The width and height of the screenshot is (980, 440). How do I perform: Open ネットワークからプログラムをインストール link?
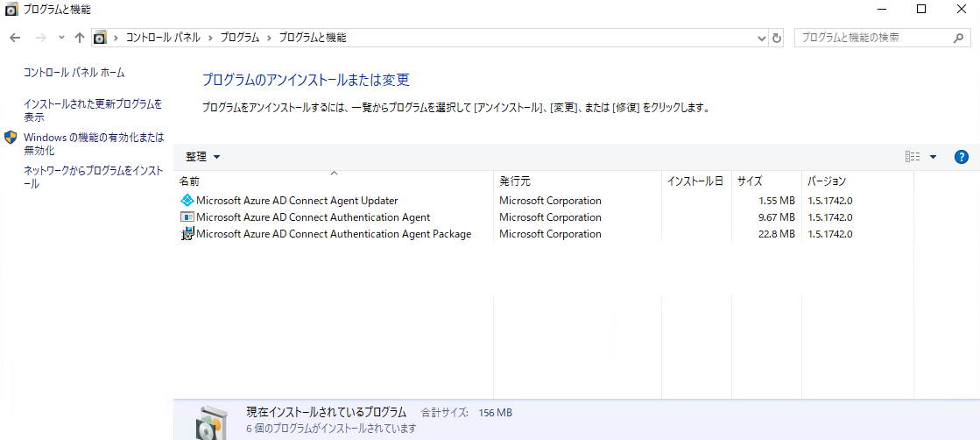94,176
